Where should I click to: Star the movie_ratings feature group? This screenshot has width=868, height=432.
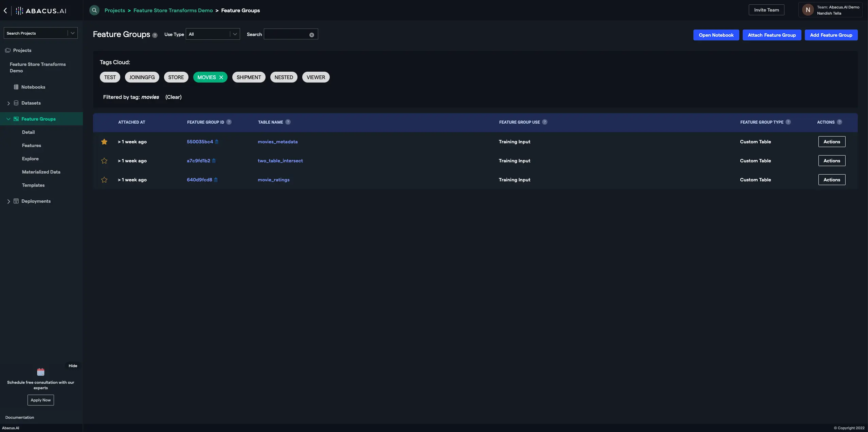coord(104,180)
